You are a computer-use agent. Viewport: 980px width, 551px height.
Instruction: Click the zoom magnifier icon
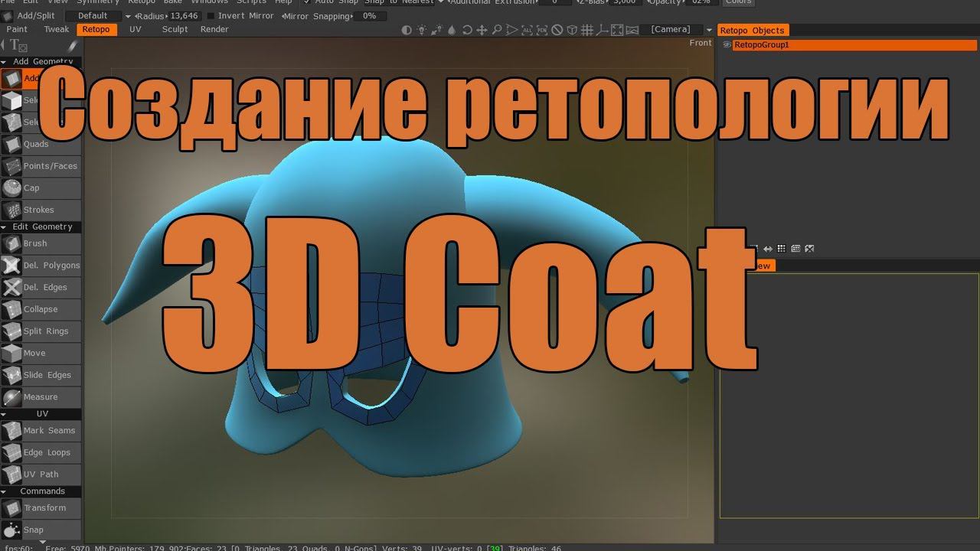tap(497, 31)
